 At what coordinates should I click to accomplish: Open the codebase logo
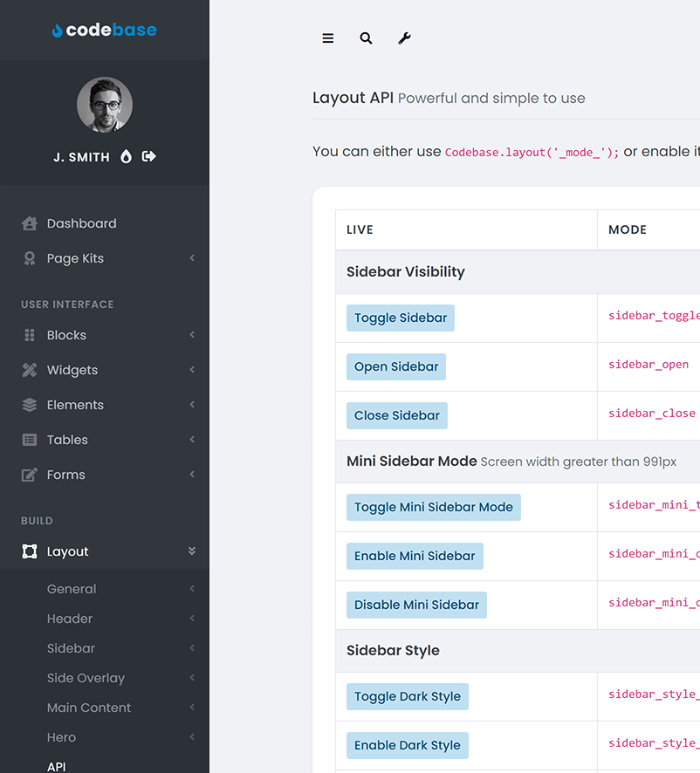coord(104,29)
